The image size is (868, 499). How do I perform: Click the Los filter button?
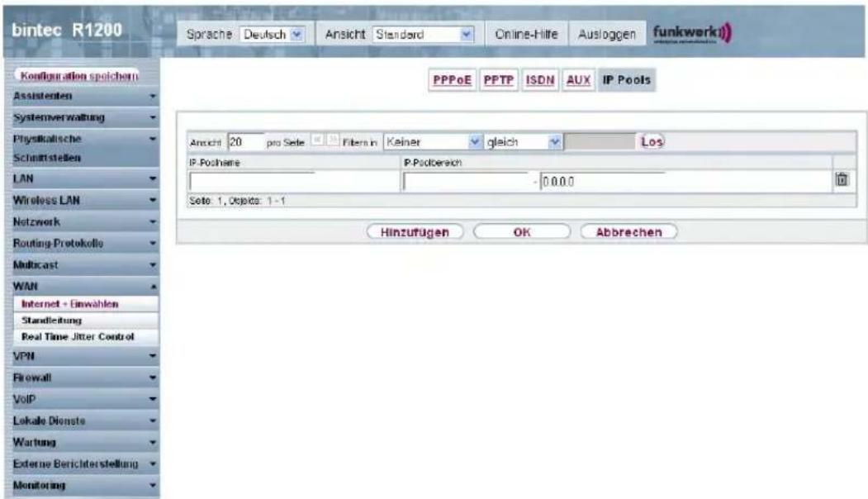[652, 142]
